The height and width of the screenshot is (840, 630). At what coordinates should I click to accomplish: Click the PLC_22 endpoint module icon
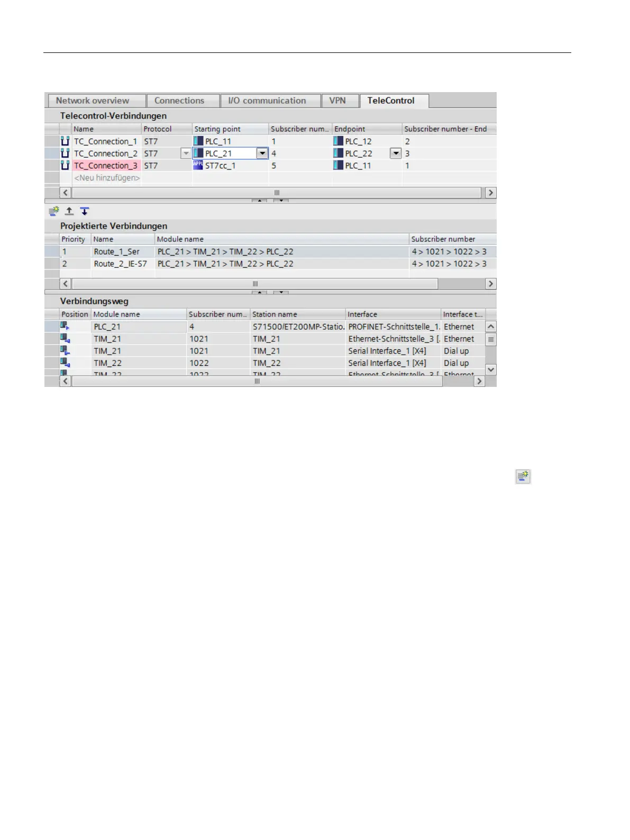[x=339, y=153]
